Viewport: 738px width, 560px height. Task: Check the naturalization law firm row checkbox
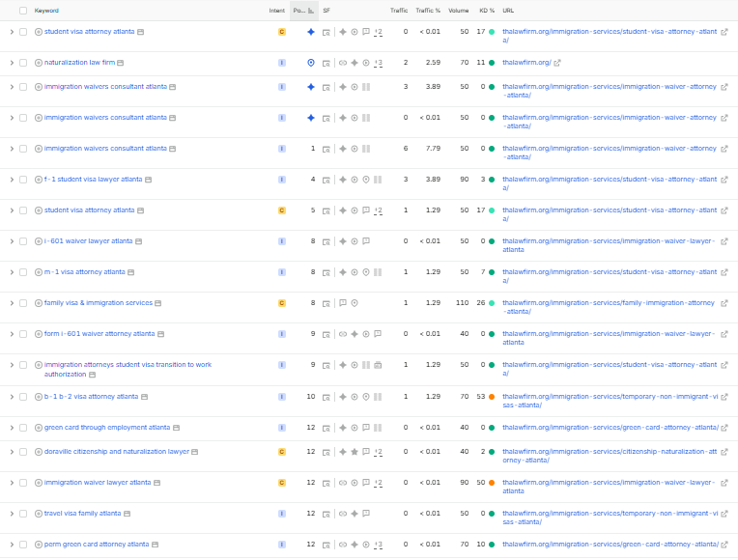(x=23, y=63)
